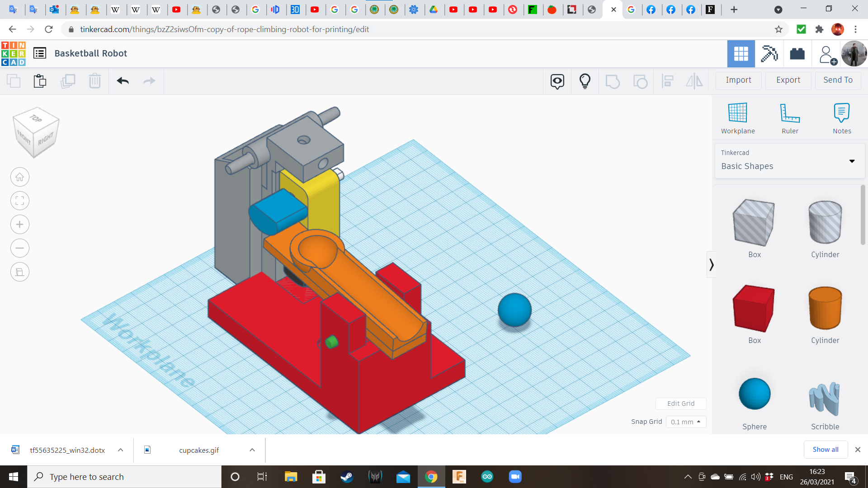The height and width of the screenshot is (488, 868).
Task: Collapse the shapes panel chevron
Action: (x=711, y=265)
